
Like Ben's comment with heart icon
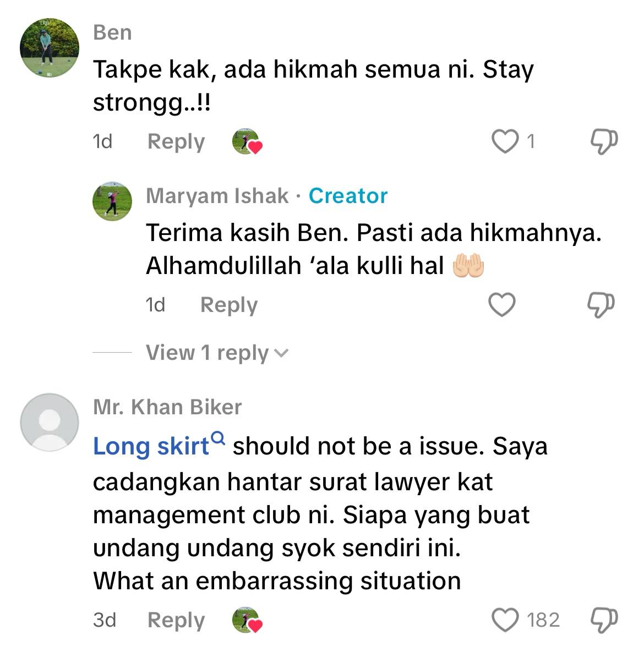point(505,141)
